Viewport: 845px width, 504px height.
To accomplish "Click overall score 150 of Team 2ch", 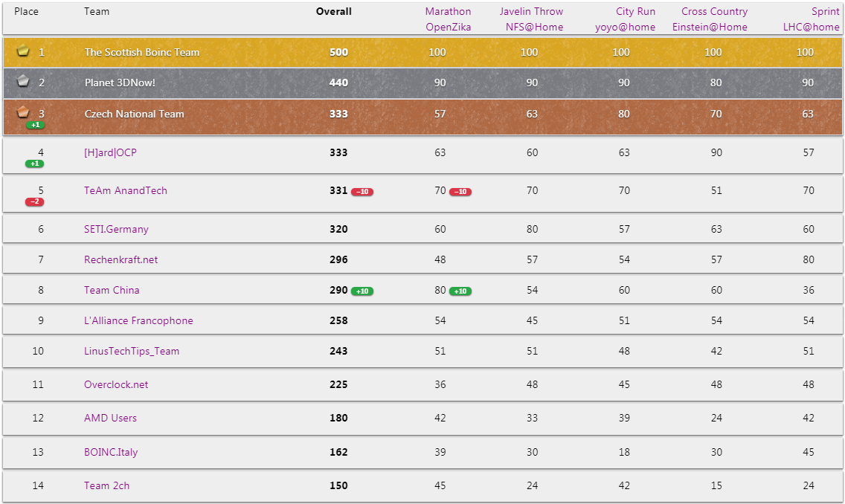I will (x=338, y=485).
